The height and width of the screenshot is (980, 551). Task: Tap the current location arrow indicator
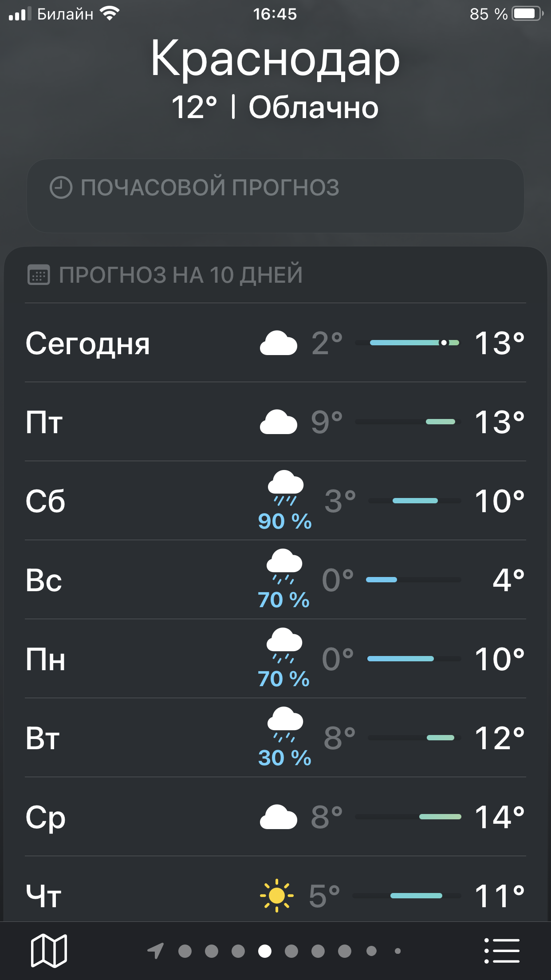(x=156, y=951)
